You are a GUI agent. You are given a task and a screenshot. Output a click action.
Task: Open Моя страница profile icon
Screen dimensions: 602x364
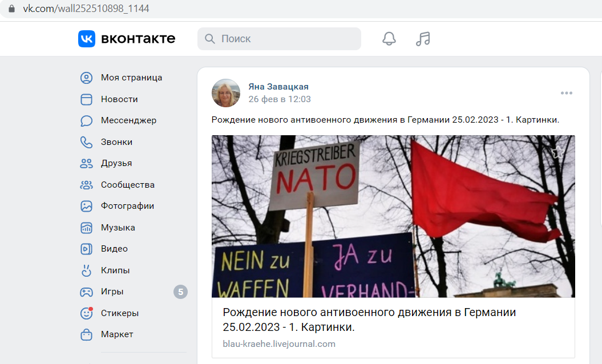tap(86, 78)
